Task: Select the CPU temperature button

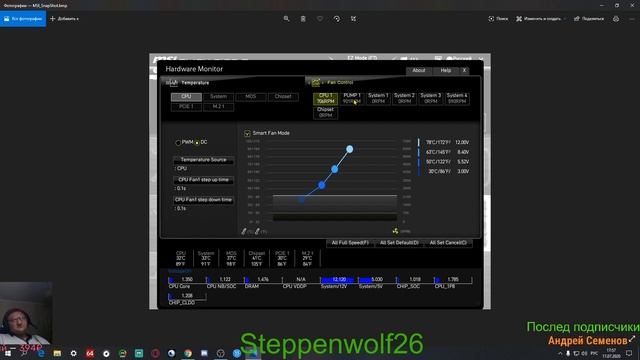Action: [x=186, y=97]
